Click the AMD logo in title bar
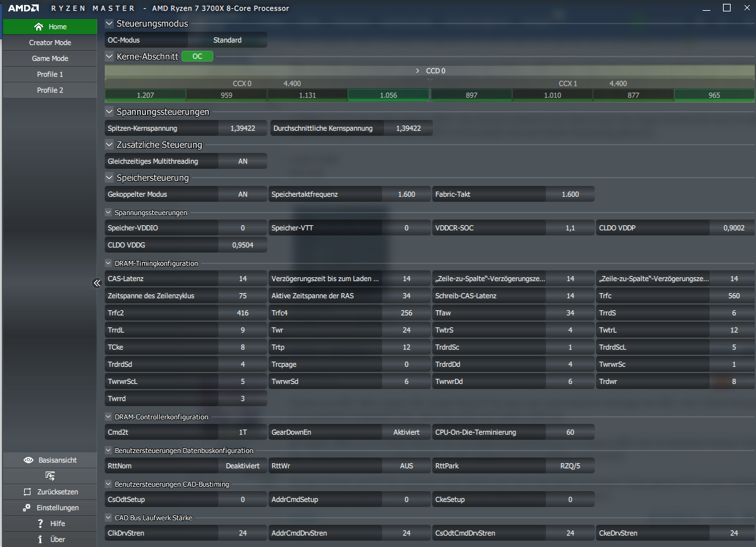The width and height of the screenshot is (756, 547). tap(23, 8)
